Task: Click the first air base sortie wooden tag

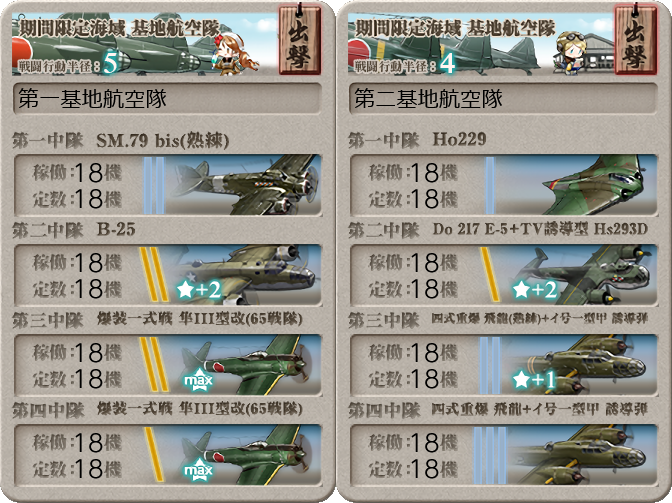Action: (x=299, y=40)
